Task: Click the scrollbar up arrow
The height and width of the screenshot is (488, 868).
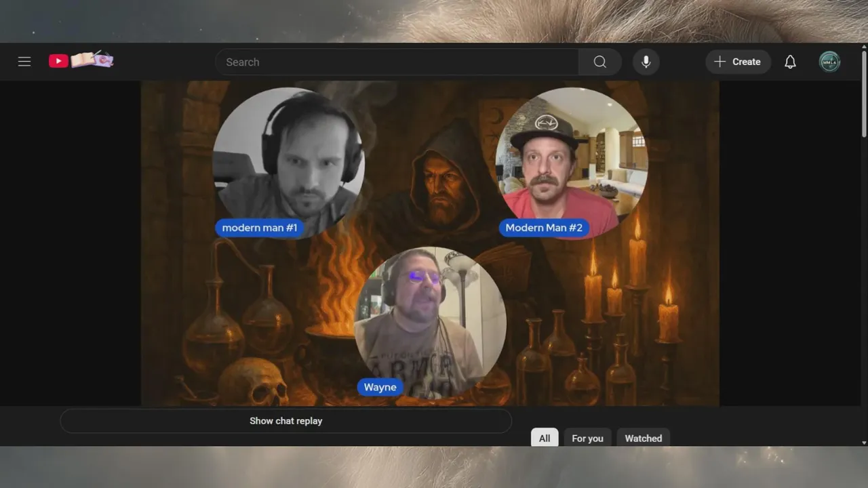Action: pos(863,47)
